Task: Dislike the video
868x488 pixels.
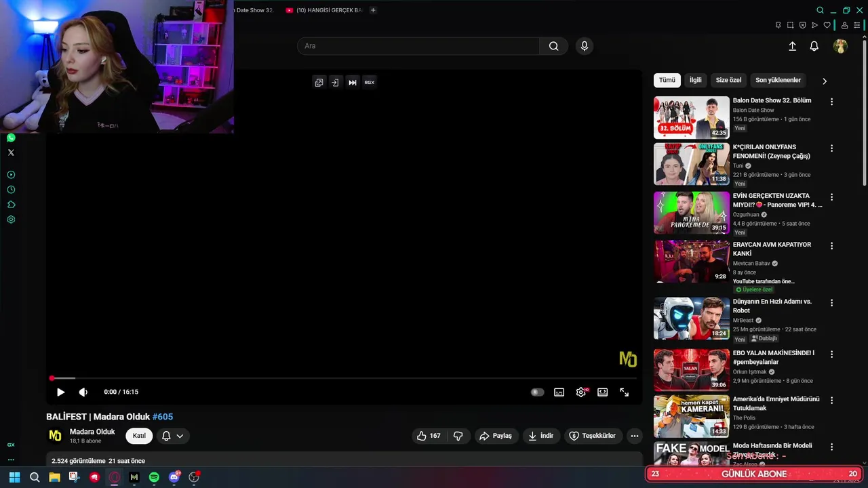Action: click(458, 436)
